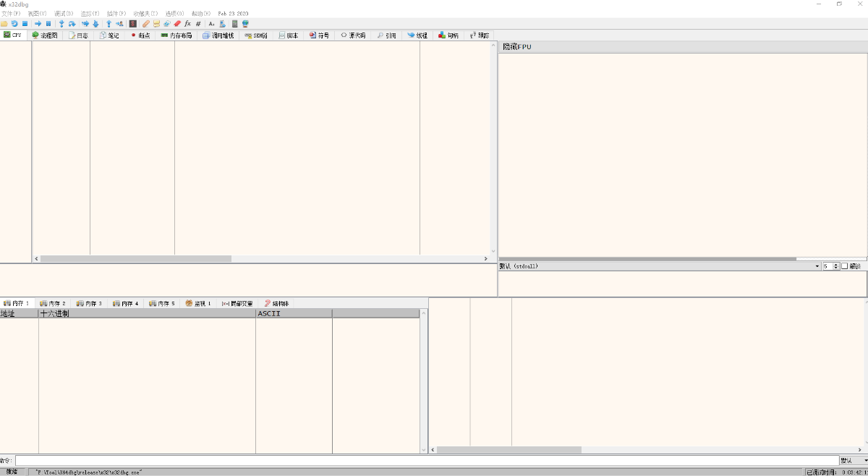The height and width of the screenshot is (476, 868).
Task: Switch to the SEH链 tab
Action: pyautogui.click(x=256, y=35)
